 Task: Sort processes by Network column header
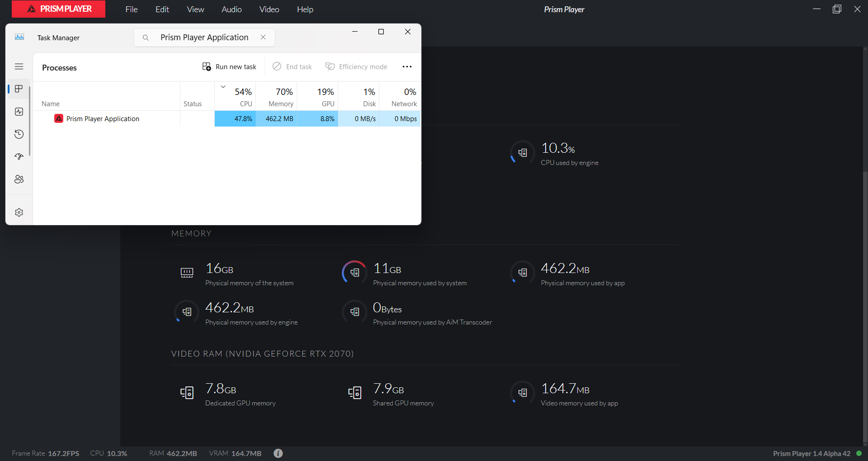[400, 97]
